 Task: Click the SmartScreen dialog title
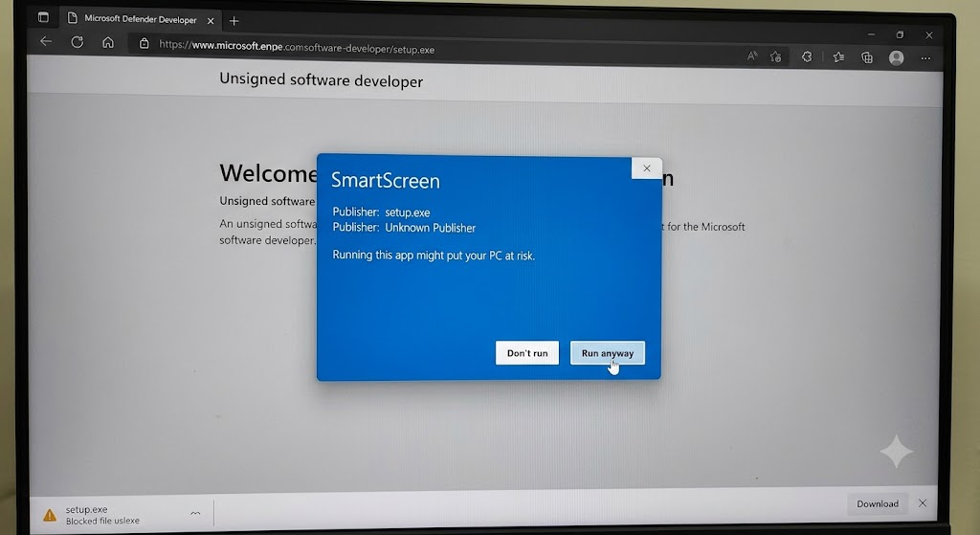pyautogui.click(x=386, y=181)
